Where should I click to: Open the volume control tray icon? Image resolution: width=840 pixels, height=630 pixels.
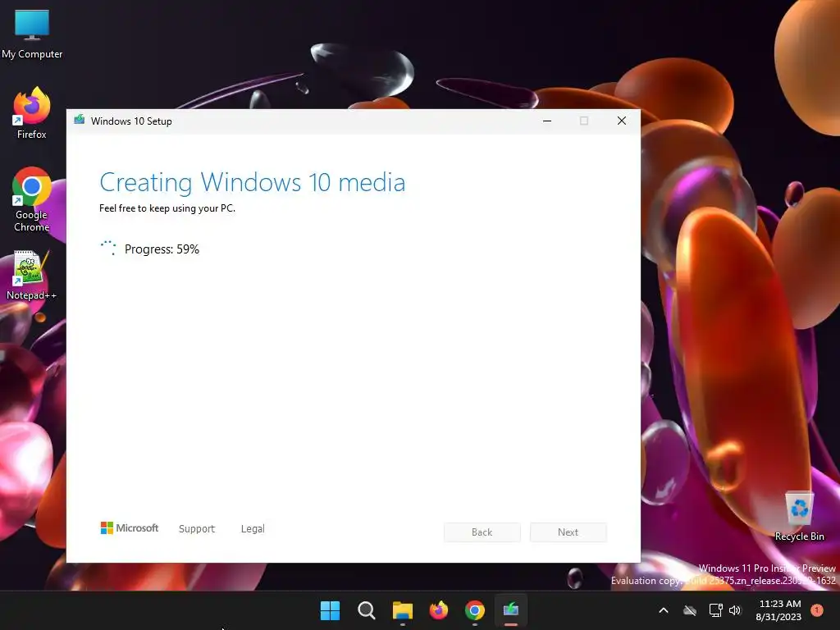click(735, 610)
